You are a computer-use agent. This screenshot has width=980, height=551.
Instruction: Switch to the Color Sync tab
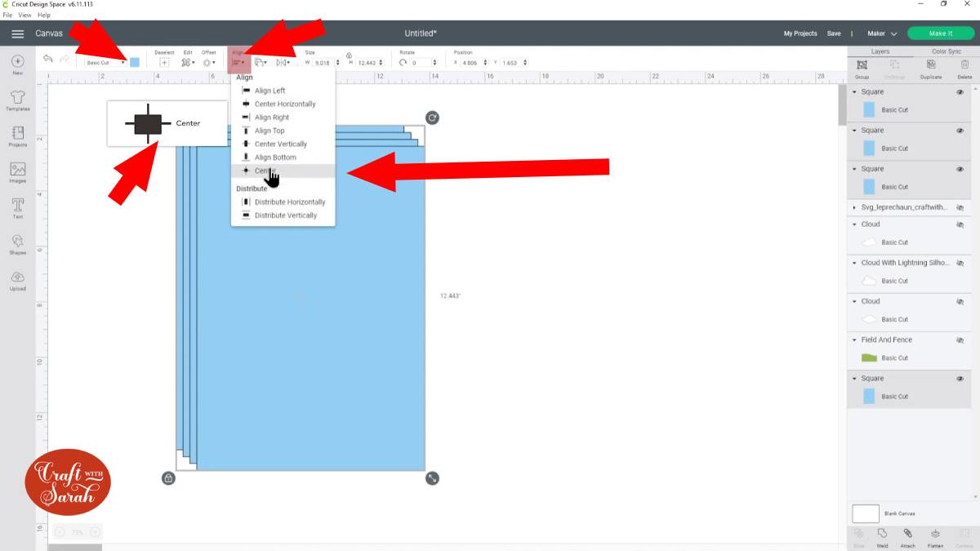[946, 51]
